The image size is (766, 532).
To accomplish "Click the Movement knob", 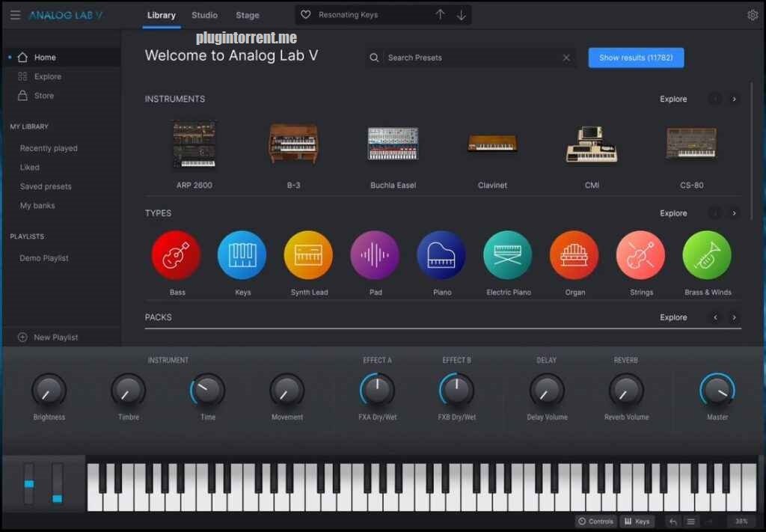I will click(287, 391).
